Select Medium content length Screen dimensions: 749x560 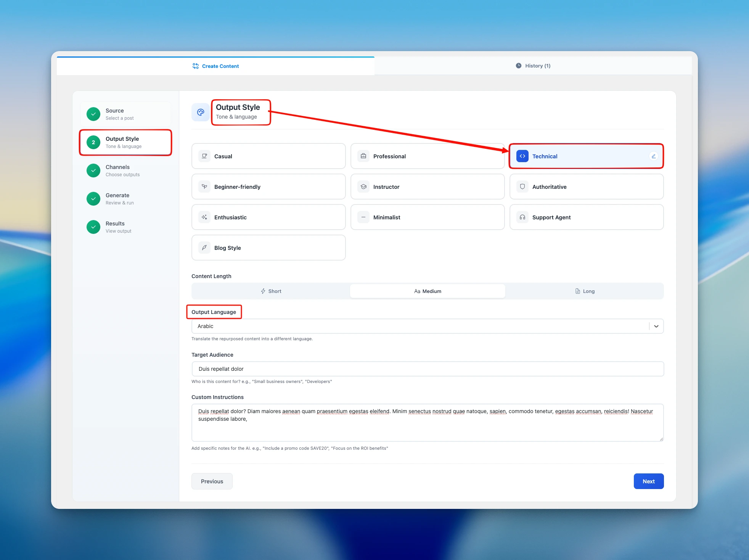click(428, 291)
